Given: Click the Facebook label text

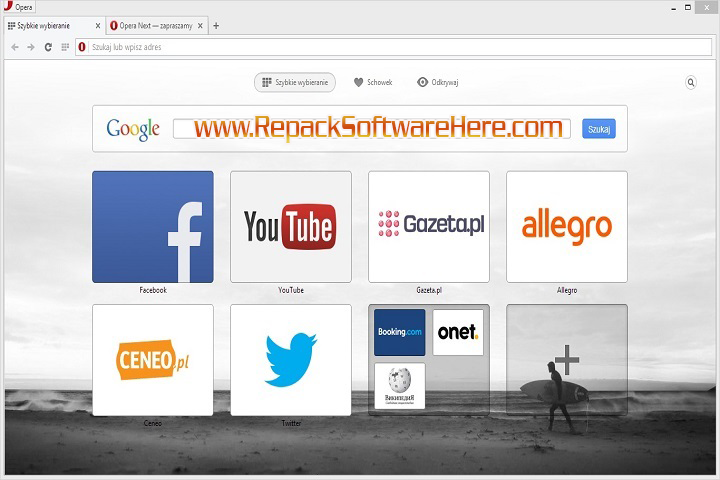Looking at the screenshot, I should (x=153, y=290).
